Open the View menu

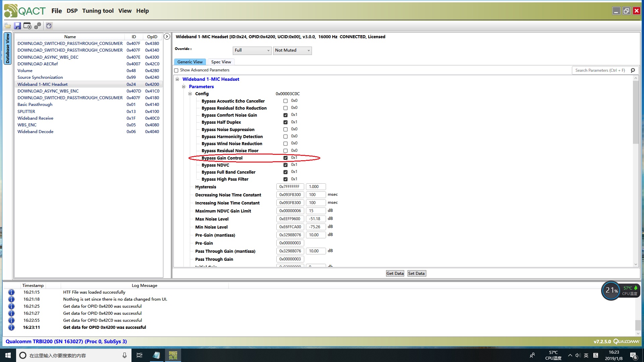125,11
